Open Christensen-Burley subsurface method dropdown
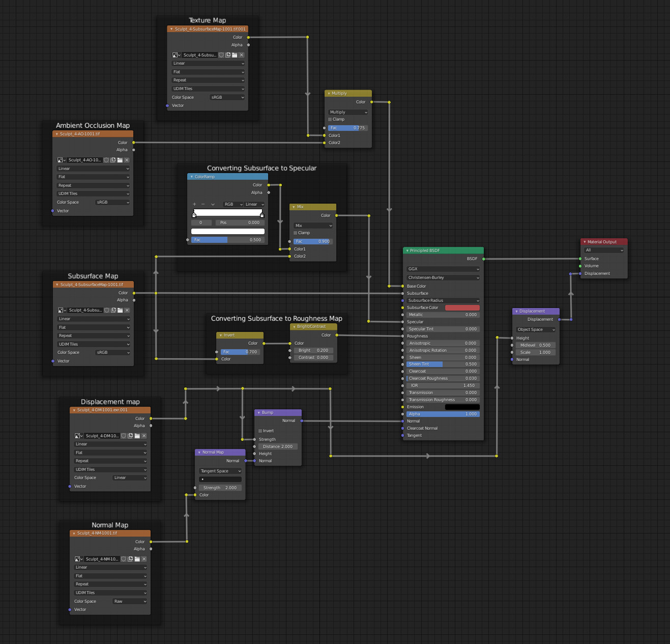670x644 pixels. [443, 277]
